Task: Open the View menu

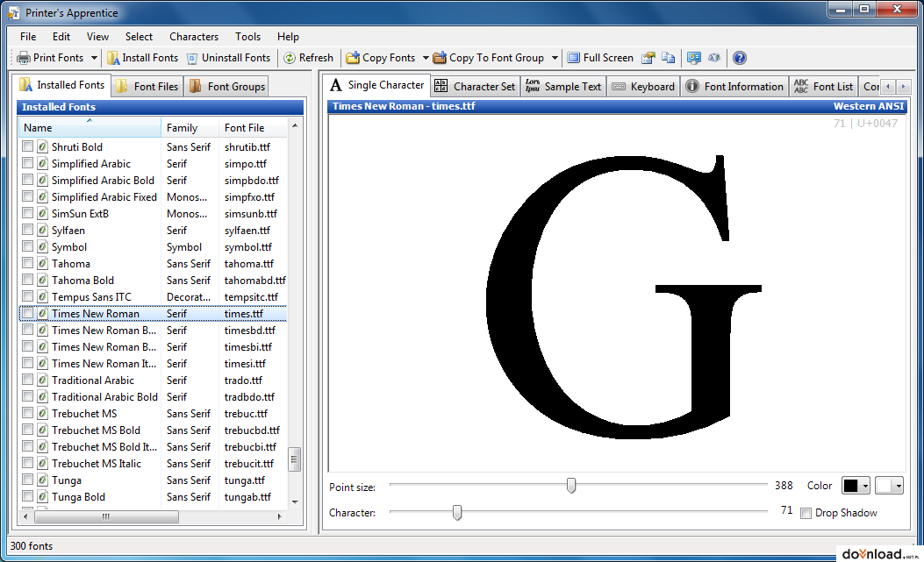Action: (97, 37)
